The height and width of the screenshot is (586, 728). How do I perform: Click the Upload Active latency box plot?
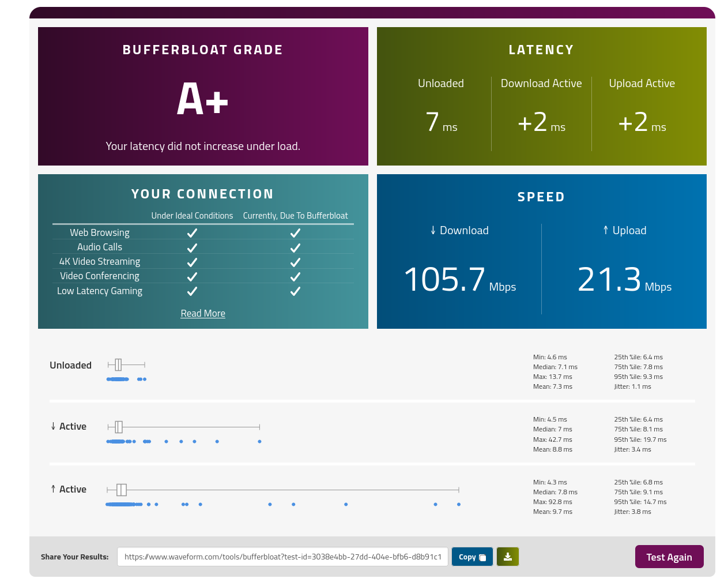pyautogui.click(x=283, y=490)
